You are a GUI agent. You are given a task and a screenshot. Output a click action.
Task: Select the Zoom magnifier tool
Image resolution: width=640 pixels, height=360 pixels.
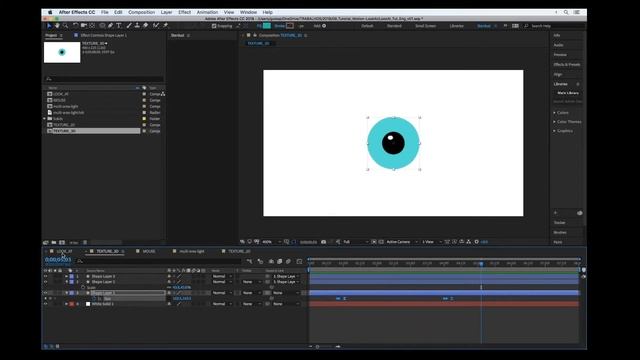(x=65, y=26)
